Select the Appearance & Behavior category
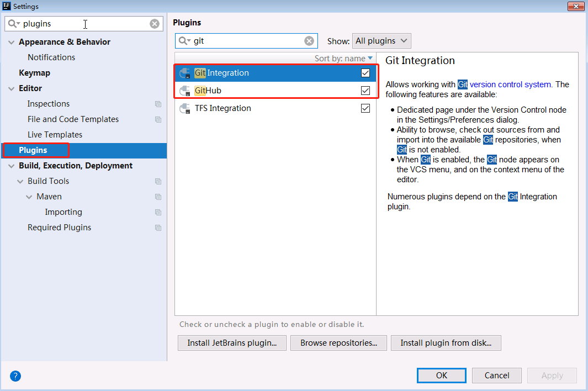The width and height of the screenshot is (588, 391). (x=65, y=42)
